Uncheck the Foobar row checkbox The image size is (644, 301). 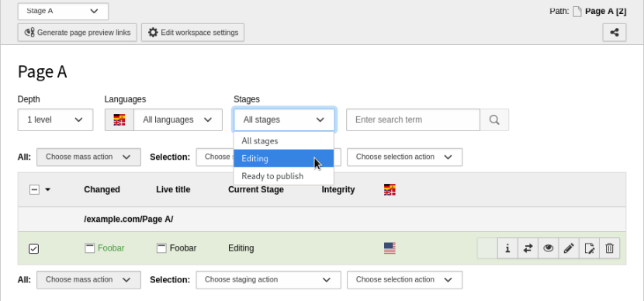coord(33,248)
